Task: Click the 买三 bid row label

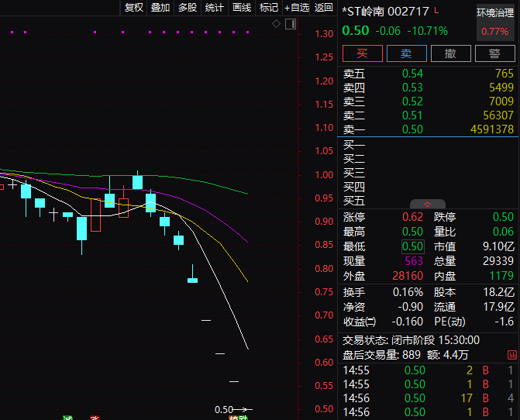Action: click(354, 173)
